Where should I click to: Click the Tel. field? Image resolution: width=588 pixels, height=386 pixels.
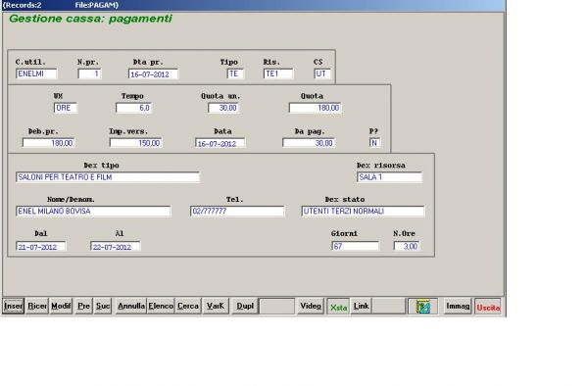(237, 212)
